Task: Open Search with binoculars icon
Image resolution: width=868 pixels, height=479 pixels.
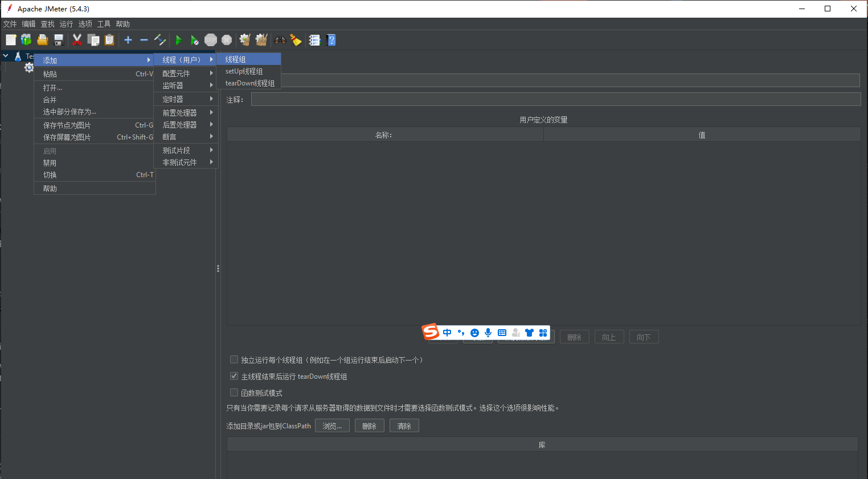Action: 280,40
